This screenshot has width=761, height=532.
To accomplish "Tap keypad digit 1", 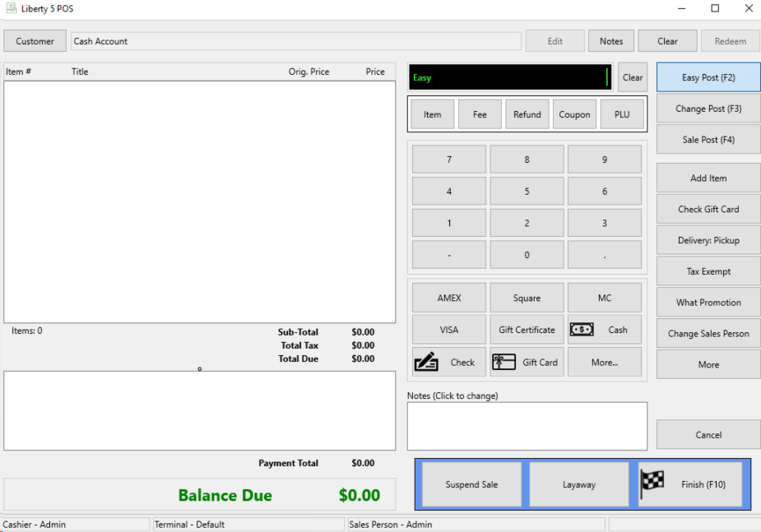I will pyautogui.click(x=449, y=223).
